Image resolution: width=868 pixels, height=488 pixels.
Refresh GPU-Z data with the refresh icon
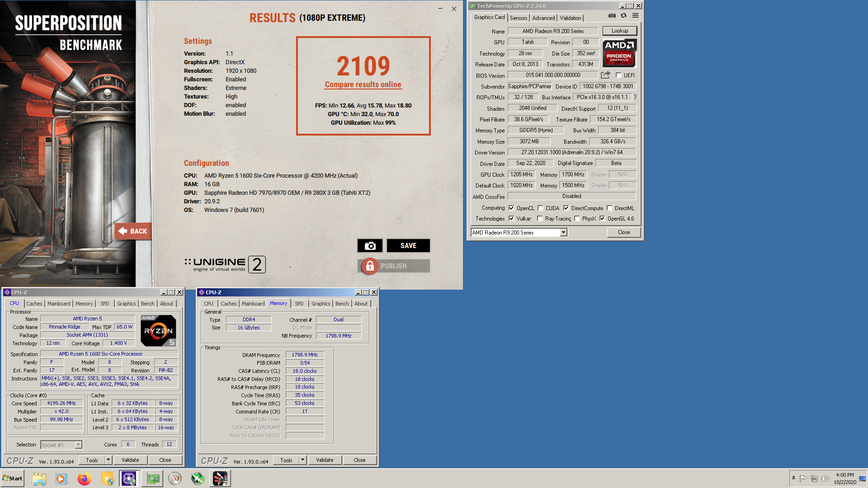click(x=623, y=15)
